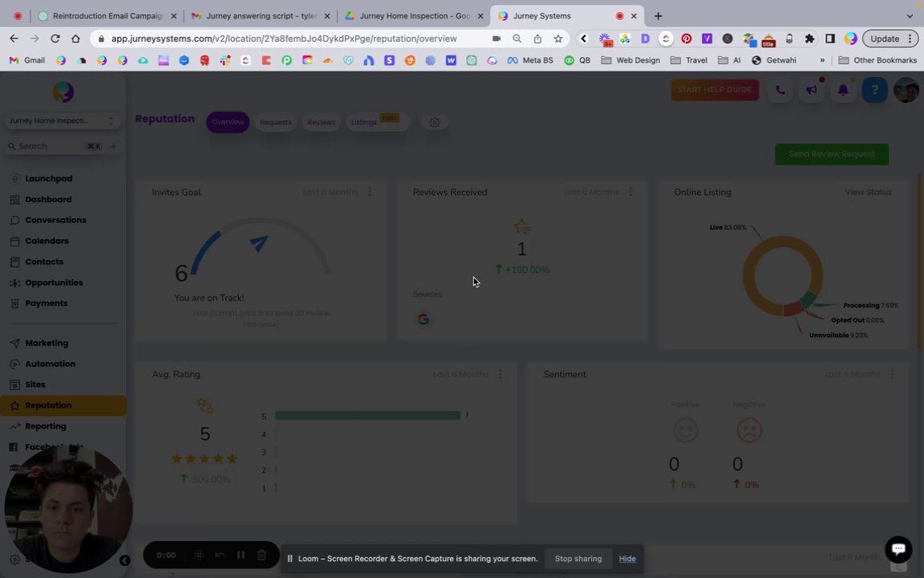
Task: Click the Google source icon
Action: 423,319
